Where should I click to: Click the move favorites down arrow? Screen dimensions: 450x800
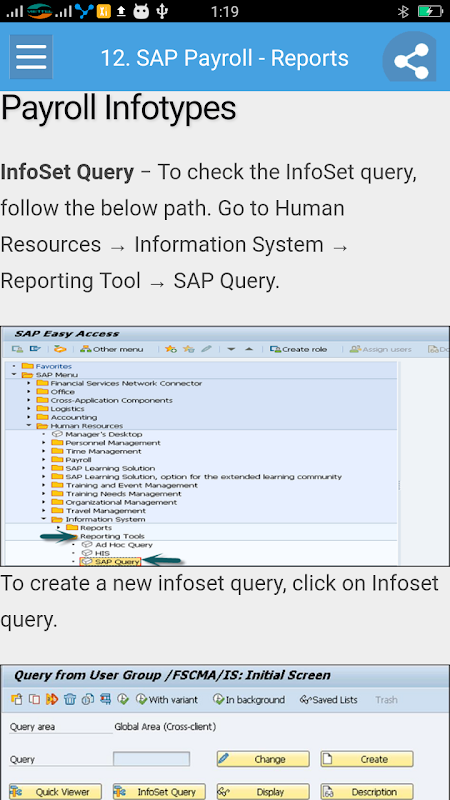pyautogui.click(x=231, y=349)
